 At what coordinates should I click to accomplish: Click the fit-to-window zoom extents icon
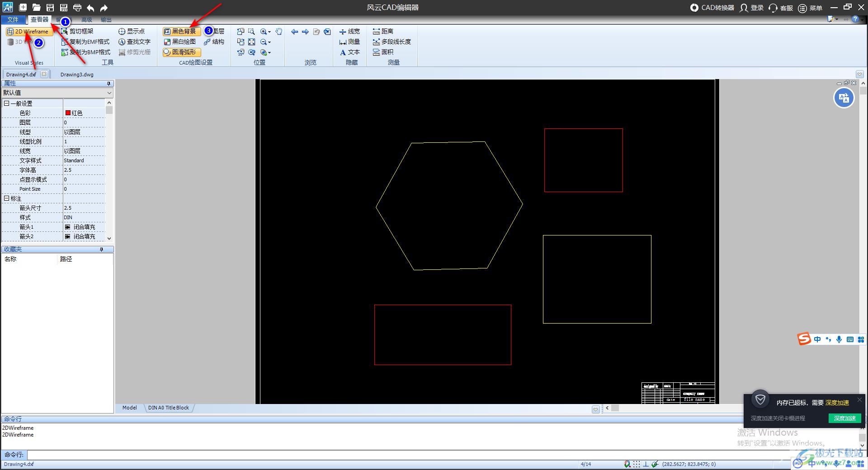click(251, 42)
